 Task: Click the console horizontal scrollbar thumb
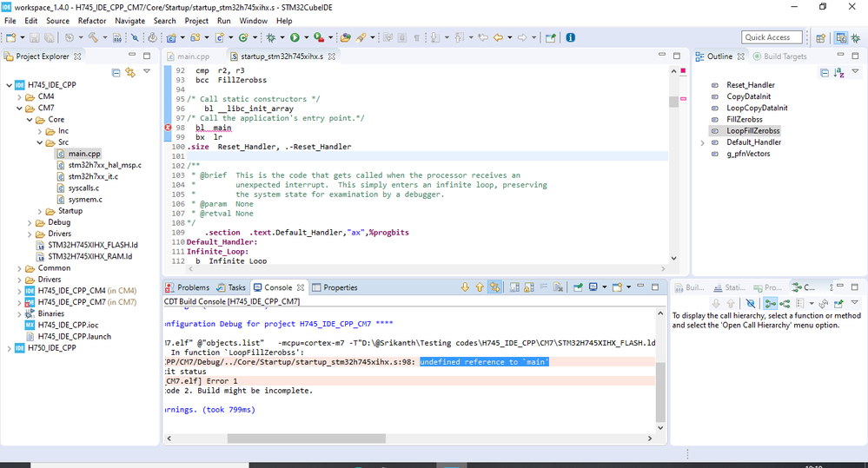[306, 438]
